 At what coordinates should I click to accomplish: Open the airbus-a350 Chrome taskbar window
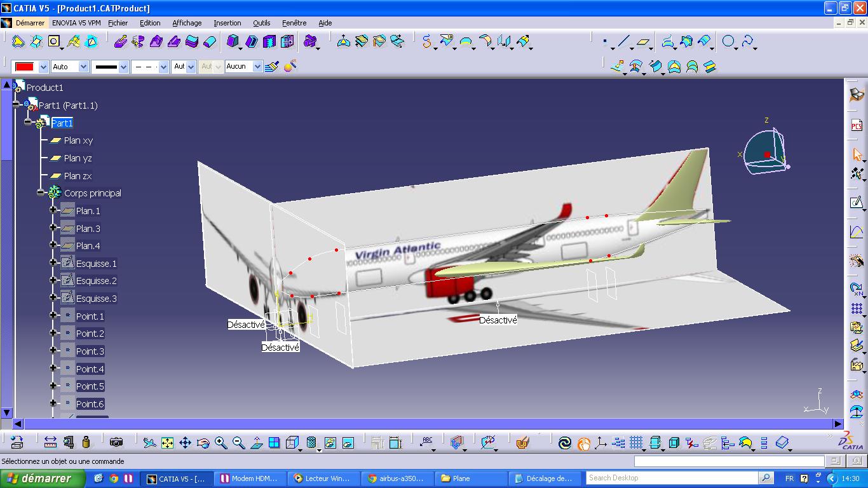coord(397,478)
